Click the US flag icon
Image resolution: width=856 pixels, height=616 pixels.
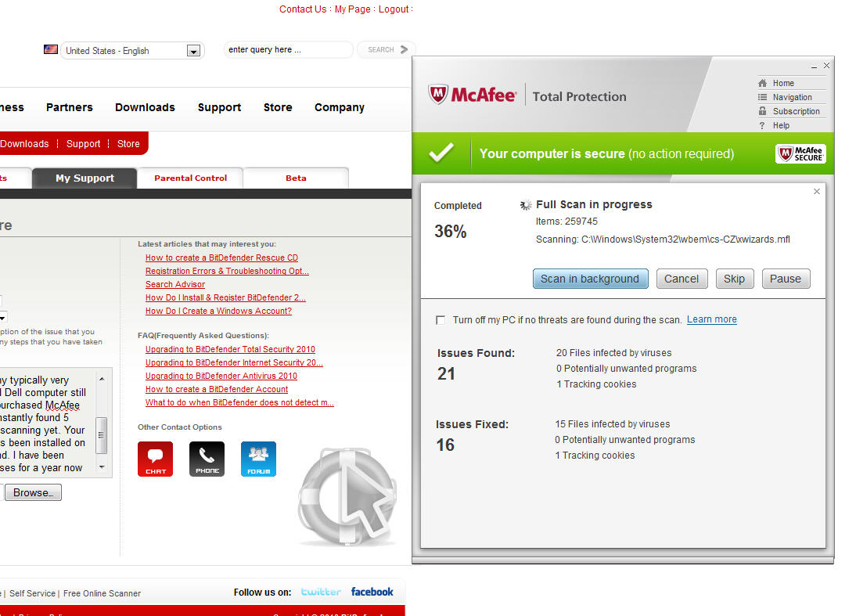tap(51, 49)
